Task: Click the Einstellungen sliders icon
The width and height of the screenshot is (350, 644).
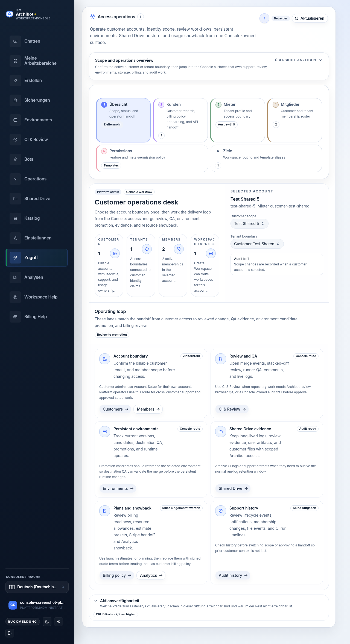Action: 15,238
